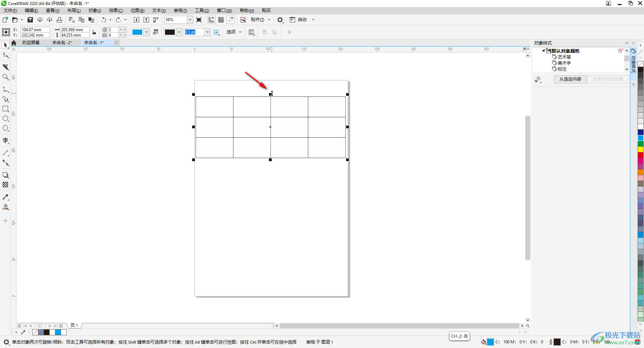This screenshot has height=348, width=644.
Task: Click the Save icon
Action: click(x=30, y=20)
